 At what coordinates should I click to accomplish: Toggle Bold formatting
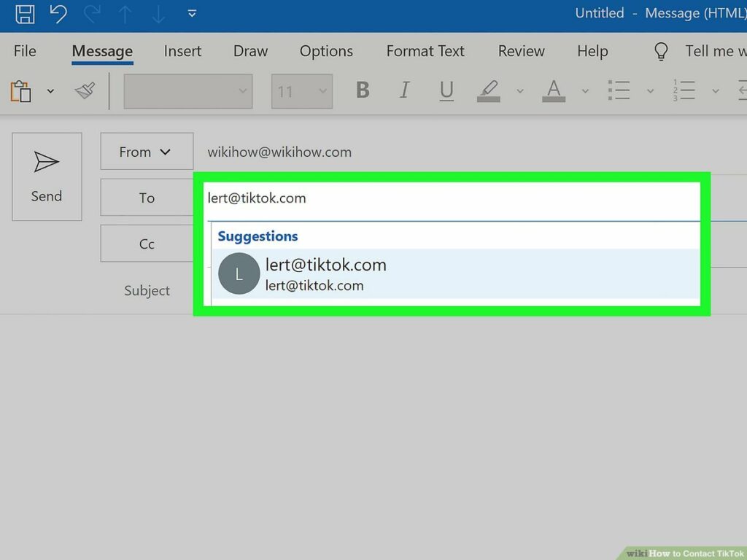pos(363,91)
